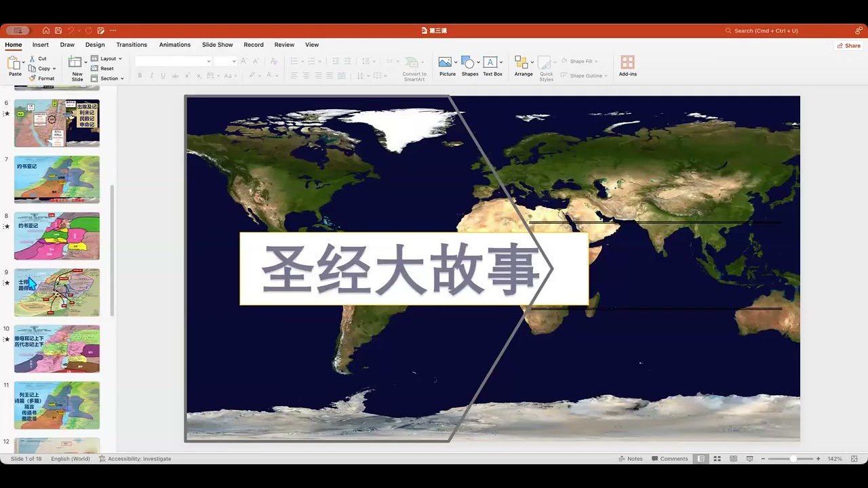The height and width of the screenshot is (488, 868).
Task: Click the Arrange icon
Action: click(521, 62)
